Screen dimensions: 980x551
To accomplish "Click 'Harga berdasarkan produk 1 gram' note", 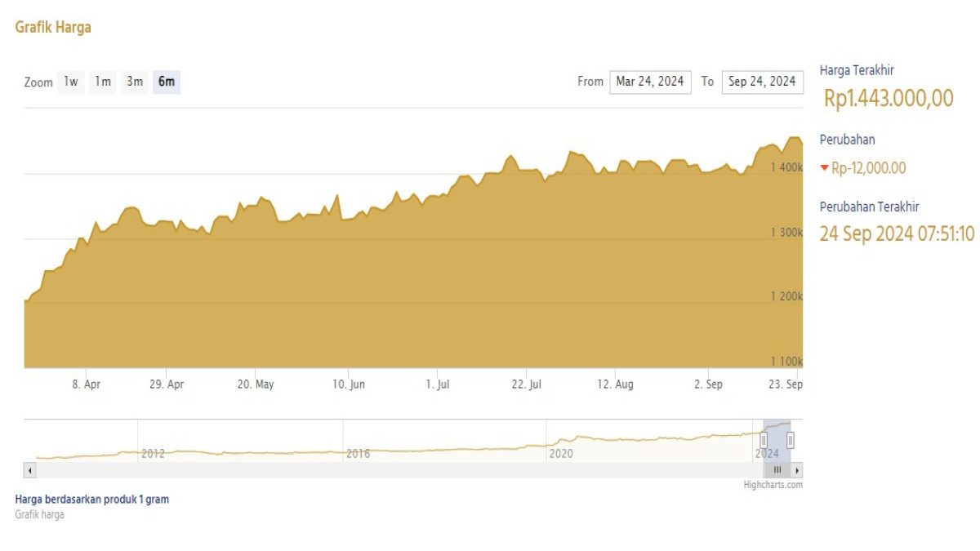I will [x=92, y=499].
